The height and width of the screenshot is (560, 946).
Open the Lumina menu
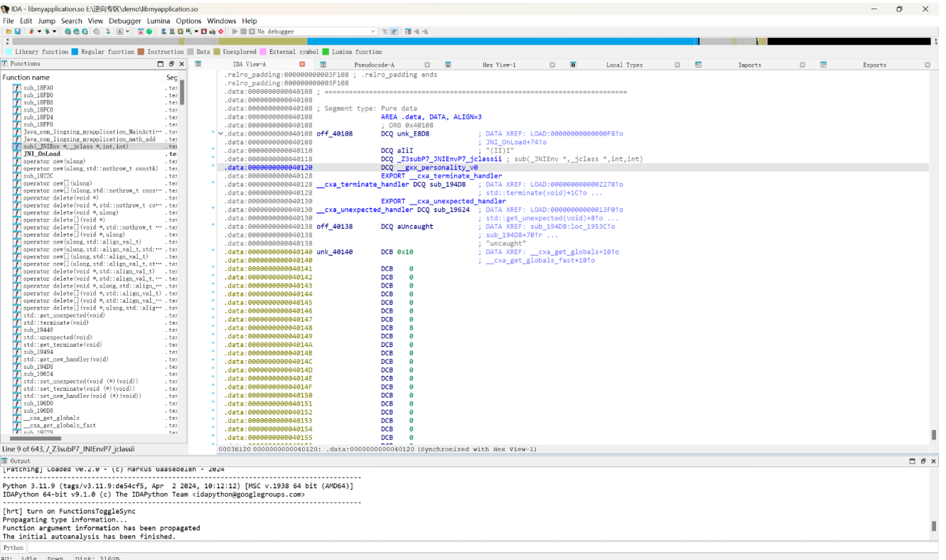pos(158,21)
